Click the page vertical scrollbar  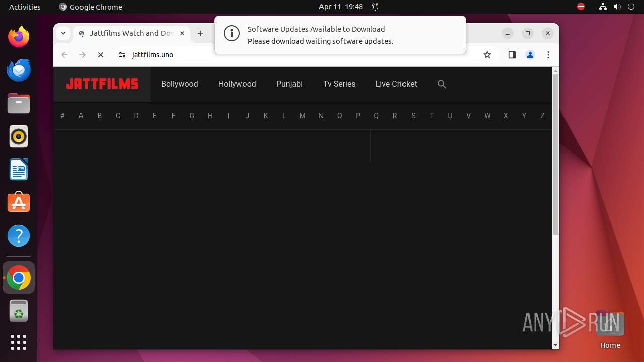555,154
